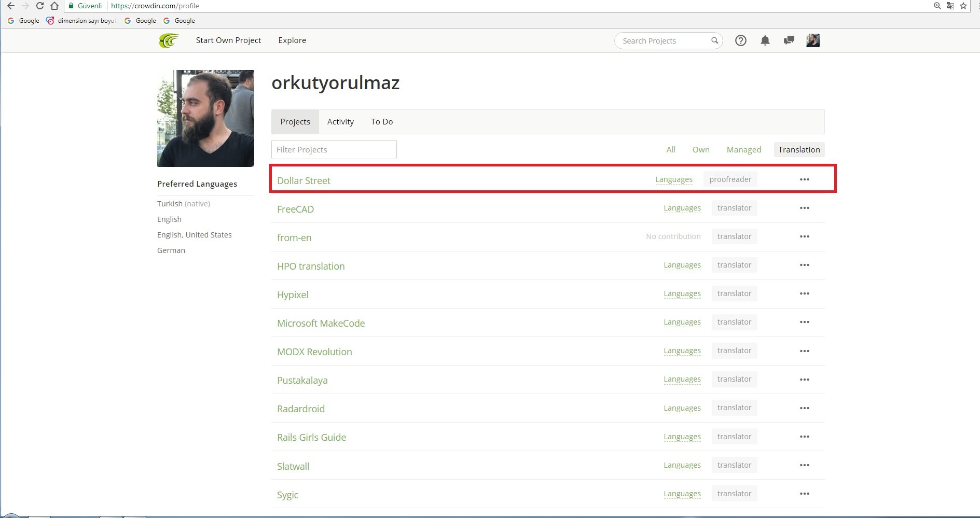The width and height of the screenshot is (980, 518).
Task: Open the MODX Revolution project
Action: coord(314,352)
